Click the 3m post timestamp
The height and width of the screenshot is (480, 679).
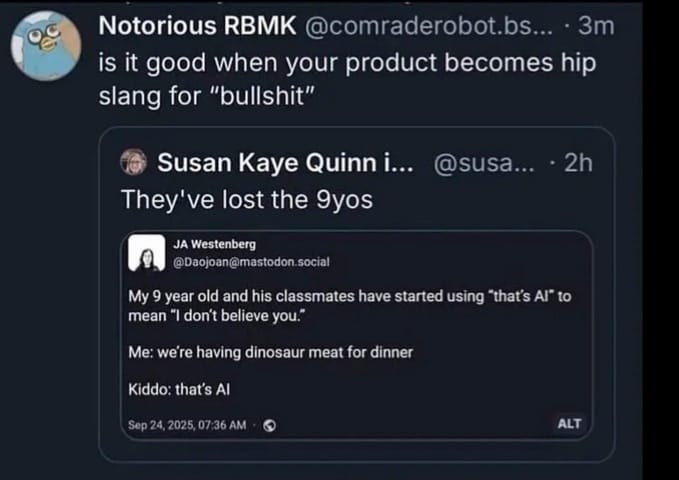pos(593,27)
